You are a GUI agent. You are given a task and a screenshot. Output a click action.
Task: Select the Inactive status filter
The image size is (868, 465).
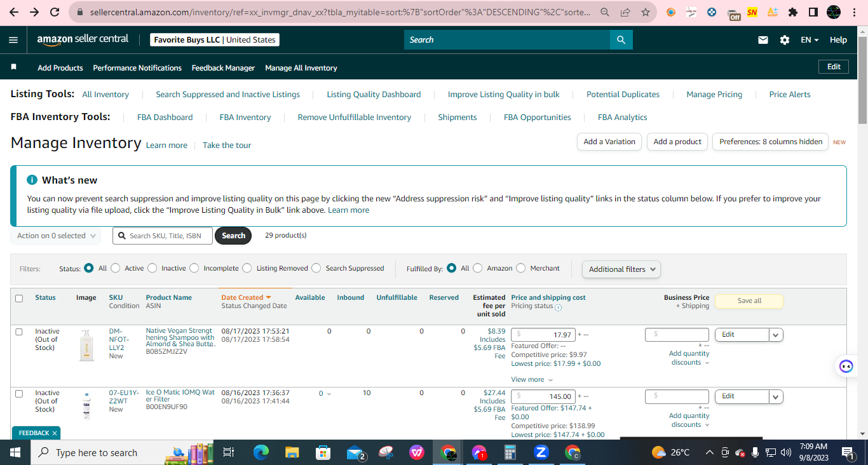pyautogui.click(x=153, y=268)
